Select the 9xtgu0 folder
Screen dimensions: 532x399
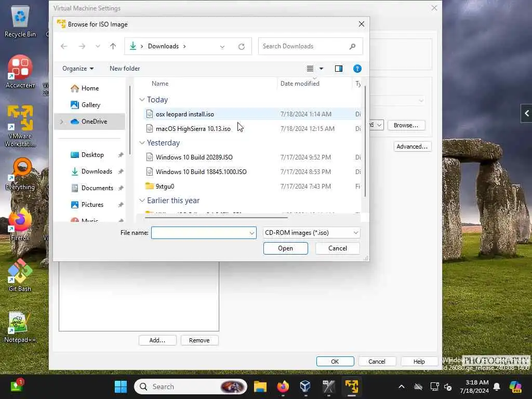point(165,187)
